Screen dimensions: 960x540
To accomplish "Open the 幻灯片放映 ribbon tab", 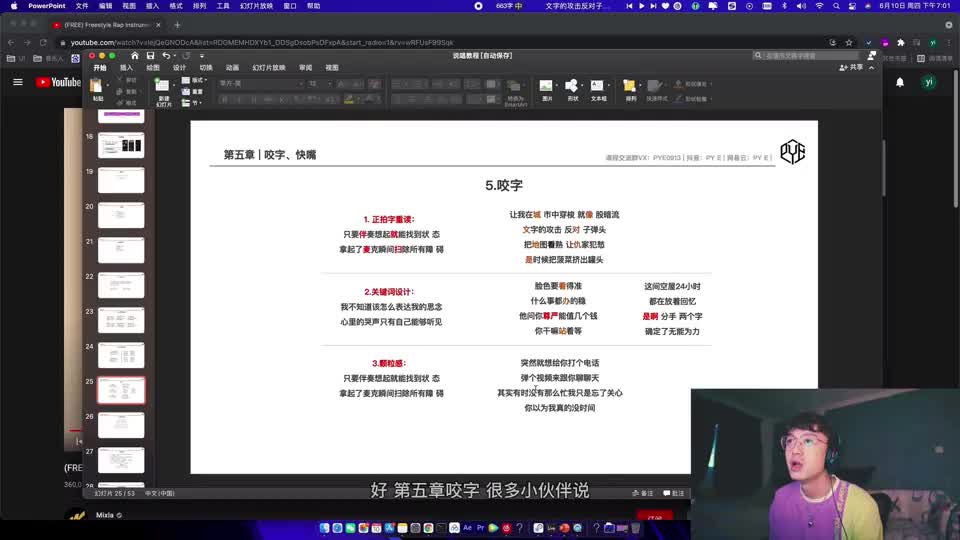I will click(269, 68).
